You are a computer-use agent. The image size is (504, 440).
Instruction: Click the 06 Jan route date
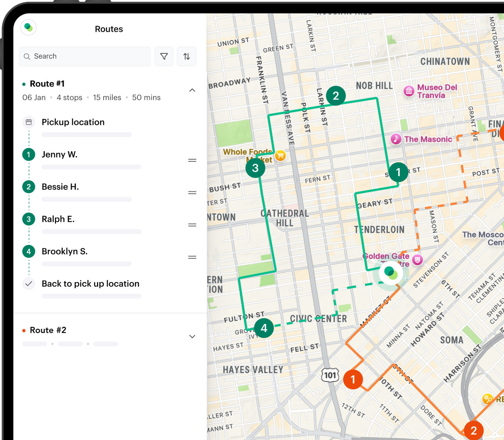point(34,97)
